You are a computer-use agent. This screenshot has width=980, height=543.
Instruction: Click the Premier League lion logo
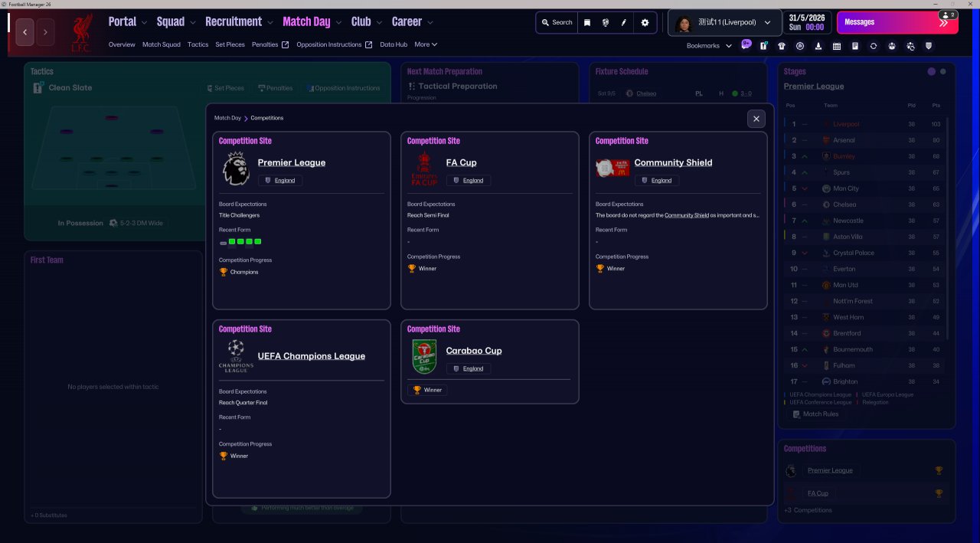pos(236,168)
